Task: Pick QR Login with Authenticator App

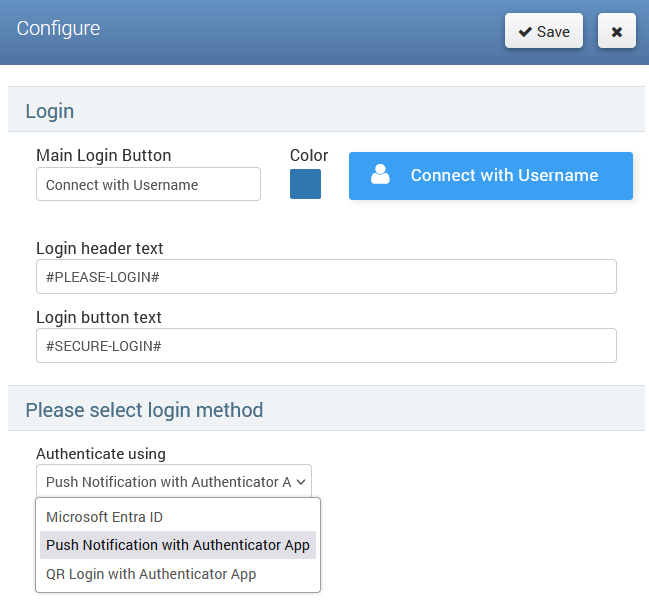Action: [x=151, y=574]
